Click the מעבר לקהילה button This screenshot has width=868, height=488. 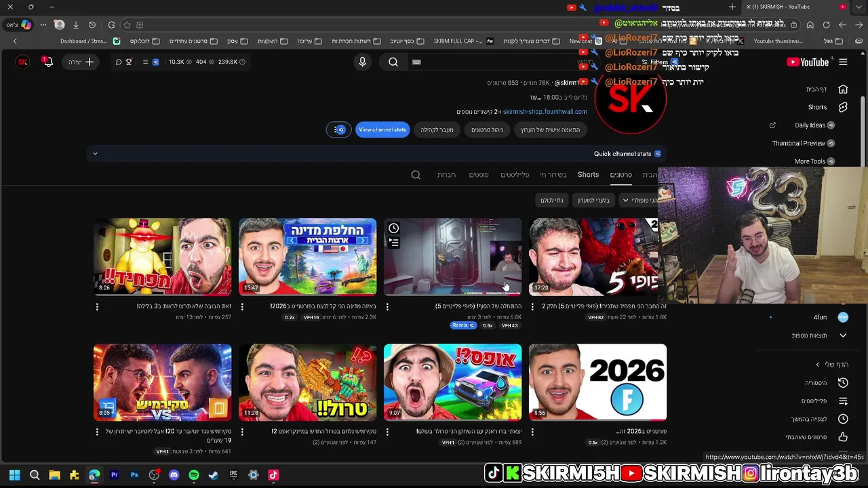coord(437,129)
